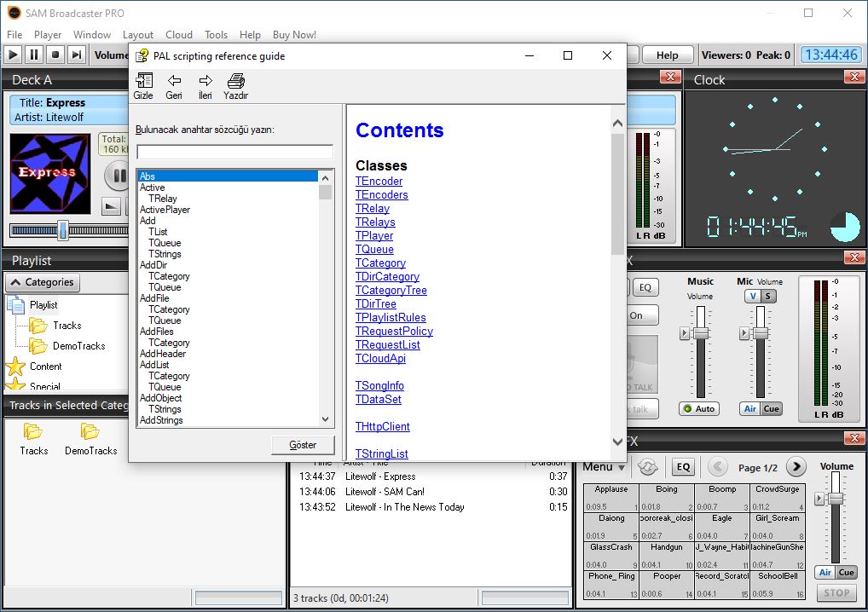Image resolution: width=868 pixels, height=612 pixels.
Task: Toggle the Mic S button
Action: [767, 296]
